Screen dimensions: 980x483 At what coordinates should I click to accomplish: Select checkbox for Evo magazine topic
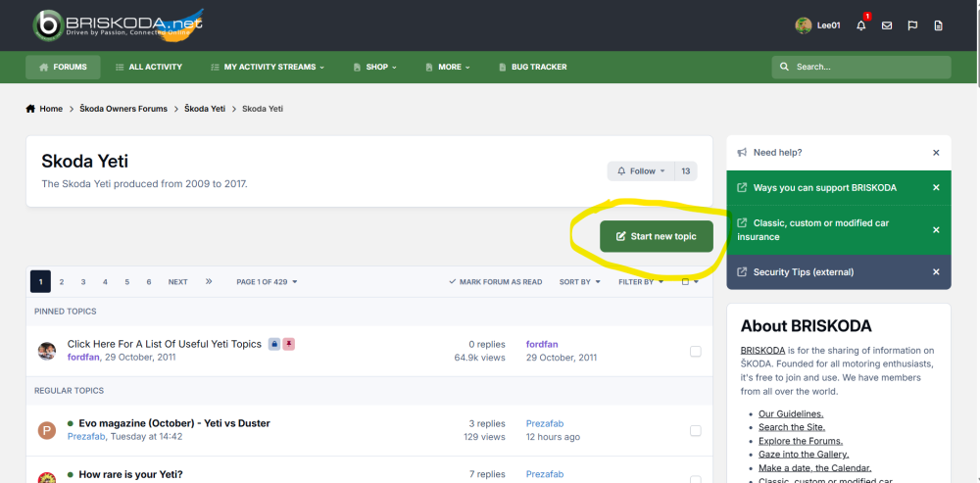[x=696, y=430]
